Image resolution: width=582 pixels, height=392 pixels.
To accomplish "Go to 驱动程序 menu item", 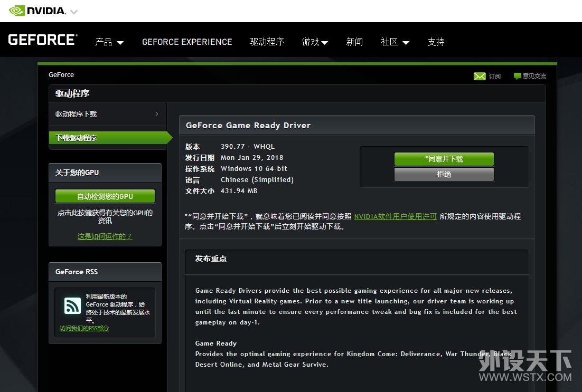I will click(x=267, y=42).
